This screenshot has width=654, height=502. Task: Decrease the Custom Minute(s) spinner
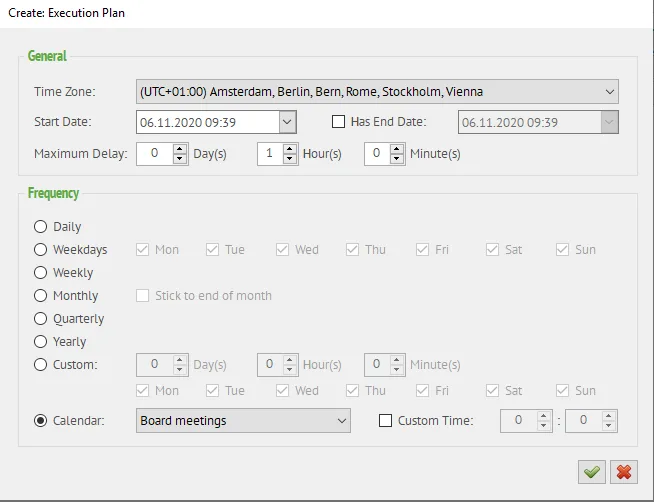[x=397, y=370]
